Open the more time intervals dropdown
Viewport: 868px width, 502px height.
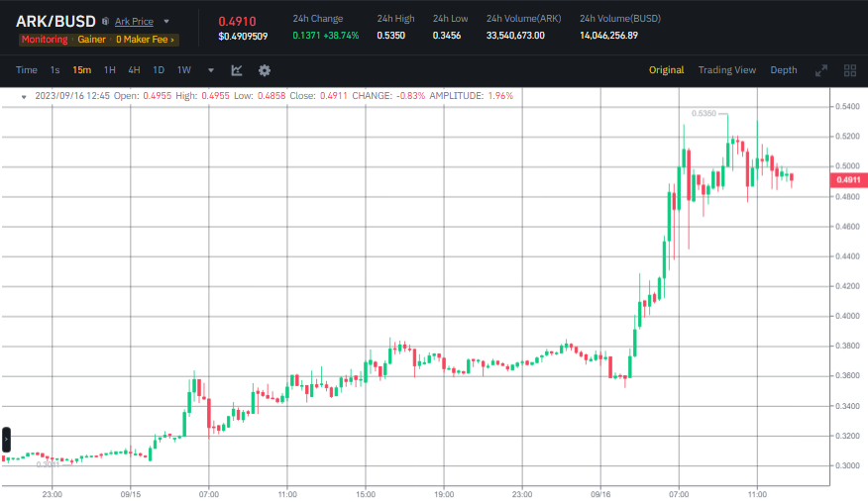coord(211,70)
